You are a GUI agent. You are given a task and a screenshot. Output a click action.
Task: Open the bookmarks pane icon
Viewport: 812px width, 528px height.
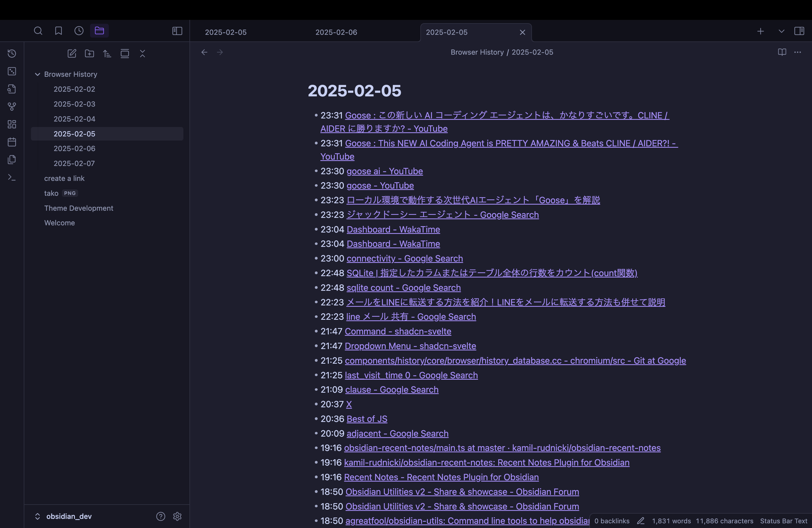pos(58,31)
